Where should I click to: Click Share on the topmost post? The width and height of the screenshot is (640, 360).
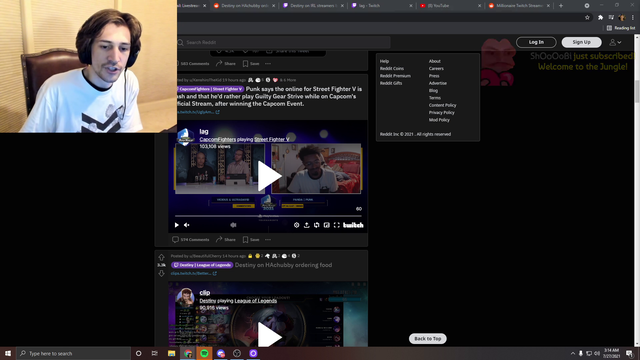point(226,64)
